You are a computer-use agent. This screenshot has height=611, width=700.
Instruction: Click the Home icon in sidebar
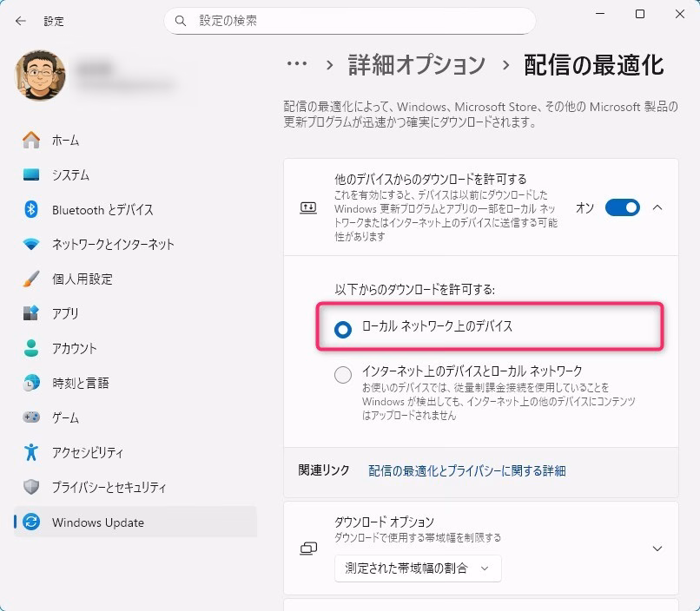[31, 141]
